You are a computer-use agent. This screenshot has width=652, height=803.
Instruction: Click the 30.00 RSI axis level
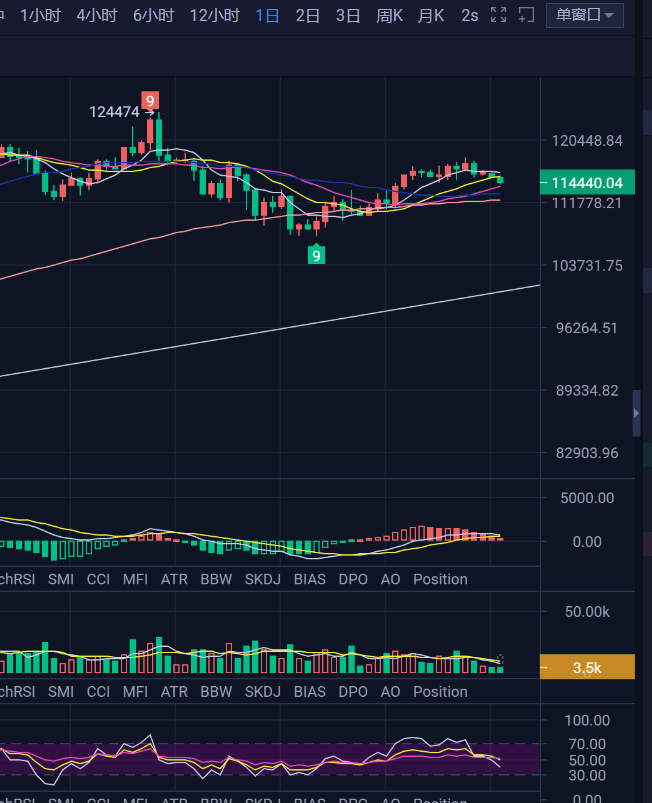(x=587, y=775)
